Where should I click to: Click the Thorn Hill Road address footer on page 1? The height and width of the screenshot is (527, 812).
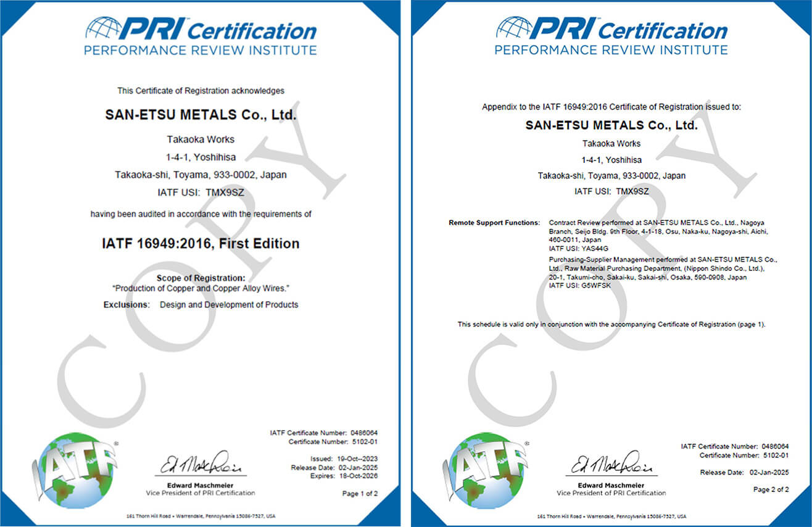click(201, 516)
